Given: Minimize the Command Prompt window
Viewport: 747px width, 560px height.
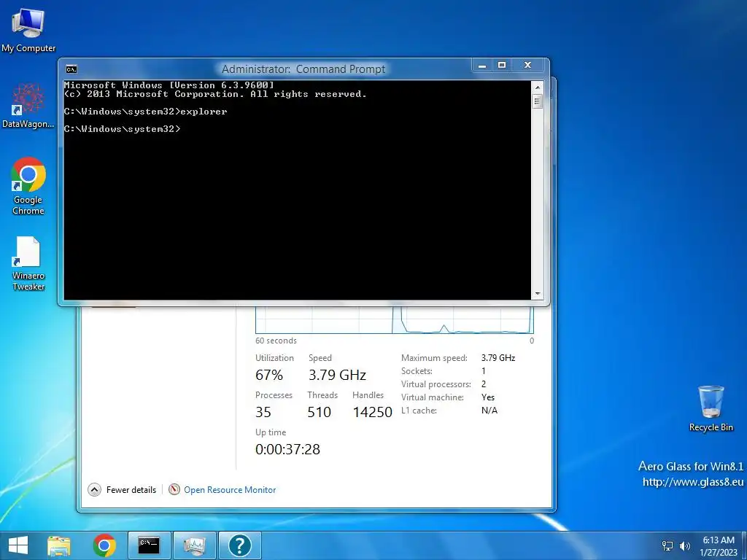Looking at the screenshot, I should [482, 65].
